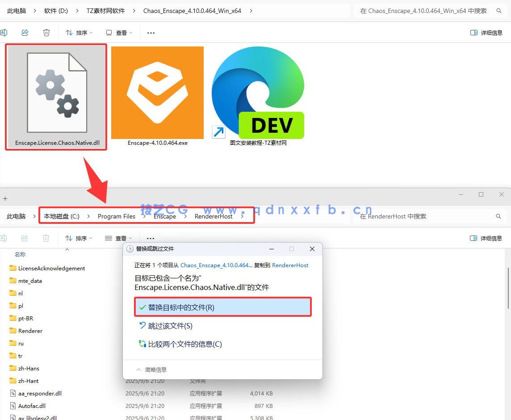Toggle the 详细信息 pane in lower window
The height and width of the screenshot is (420, 511).
click(486, 238)
